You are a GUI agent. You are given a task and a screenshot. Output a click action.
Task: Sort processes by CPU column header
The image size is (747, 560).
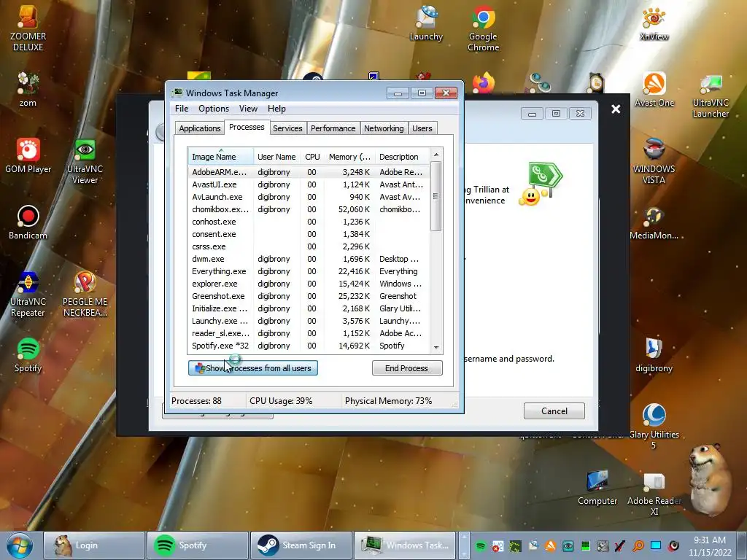coord(312,157)
